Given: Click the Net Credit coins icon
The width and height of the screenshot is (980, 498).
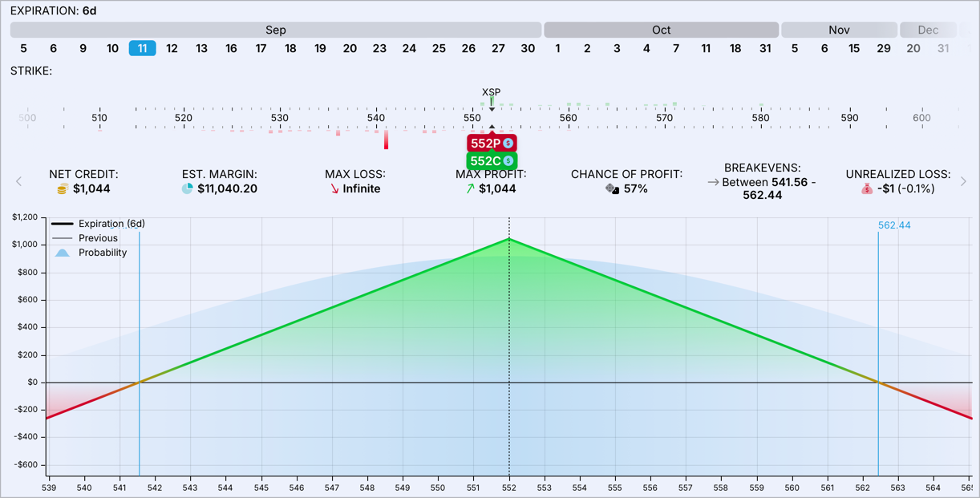Looking at the screenshot, I should 63,189.
